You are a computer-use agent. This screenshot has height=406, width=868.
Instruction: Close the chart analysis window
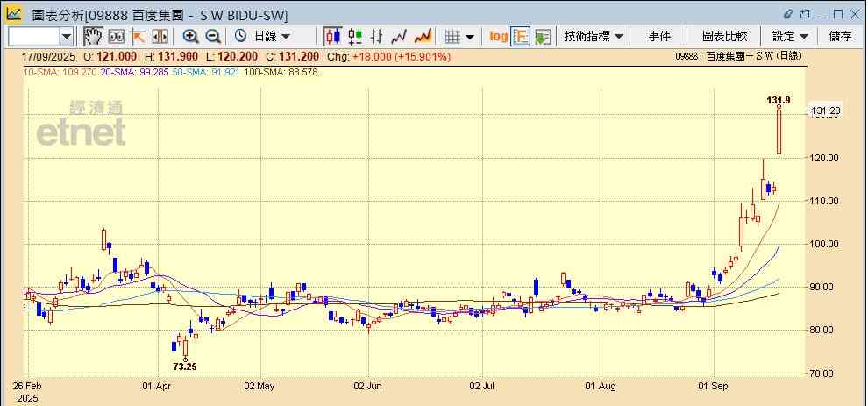tap(855, 14)
